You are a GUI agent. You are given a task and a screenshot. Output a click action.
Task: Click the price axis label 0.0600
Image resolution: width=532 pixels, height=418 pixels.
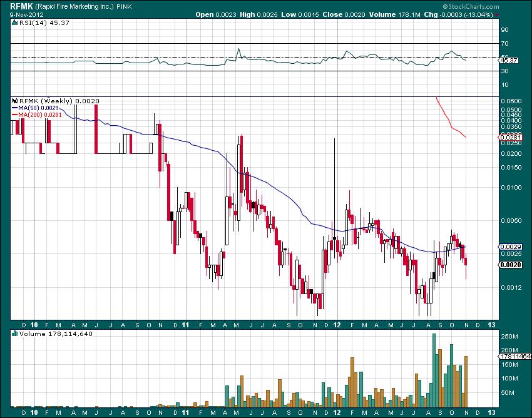(511, 101)
